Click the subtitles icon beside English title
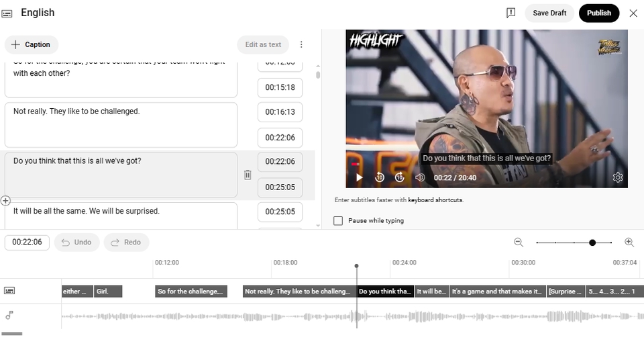This screenshot has height=356, width=644. click(7, 13)
